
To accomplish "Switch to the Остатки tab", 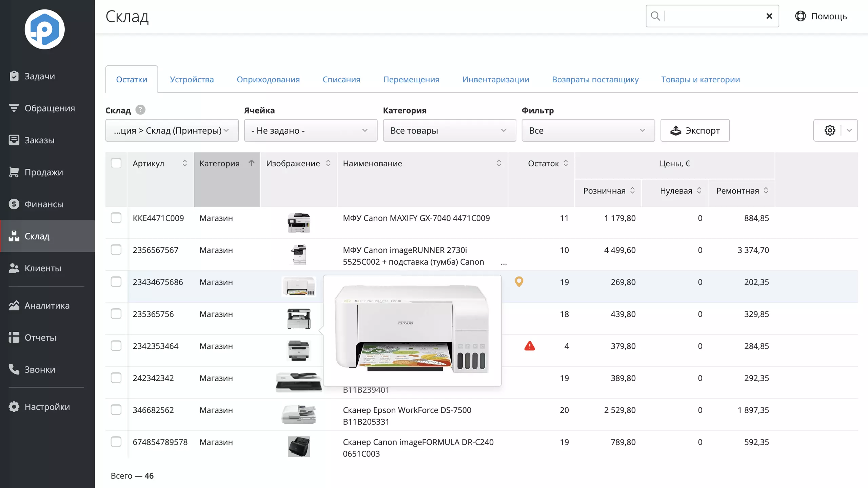I will tap(132, 79).
